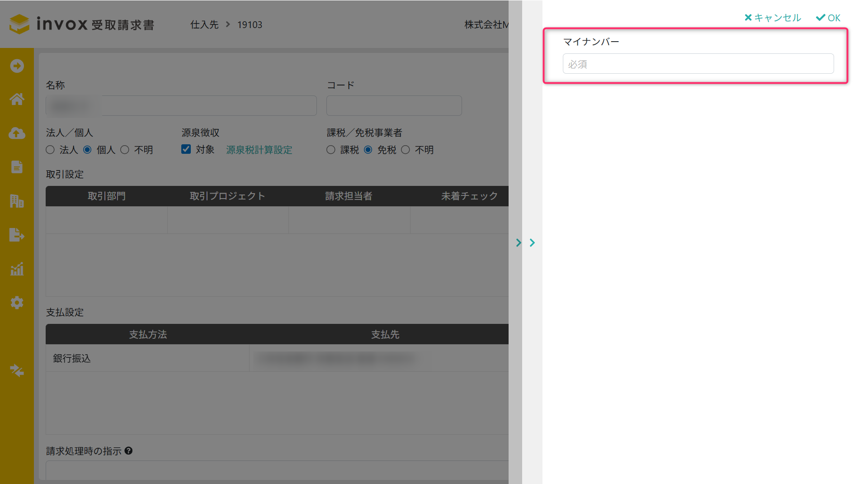The height and width of the screenshot is (484, 868).
Task: Uncheck the 源泉徴収 対象 checkbox
Action: [186, 149]
